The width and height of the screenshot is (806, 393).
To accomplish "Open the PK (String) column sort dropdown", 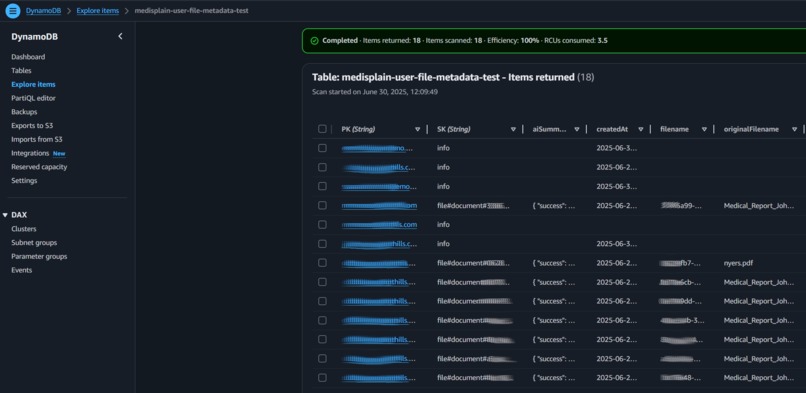I will tap(417, 129).
